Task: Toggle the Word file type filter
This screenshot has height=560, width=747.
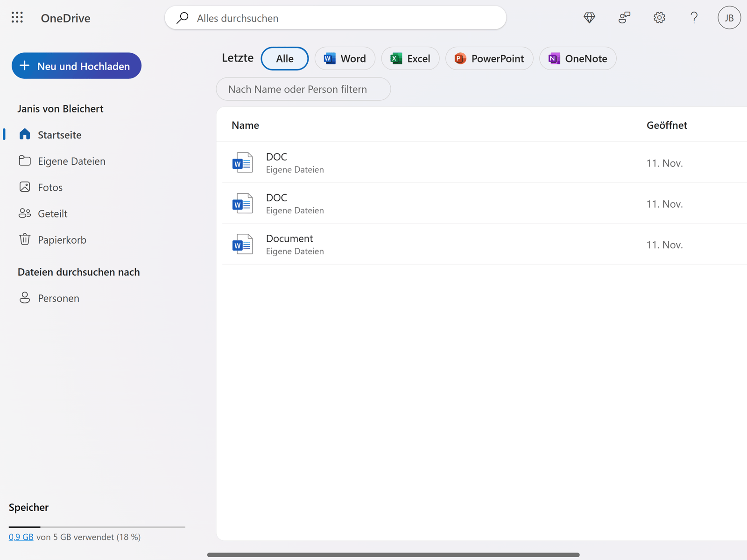Action: tap(345, 58)
